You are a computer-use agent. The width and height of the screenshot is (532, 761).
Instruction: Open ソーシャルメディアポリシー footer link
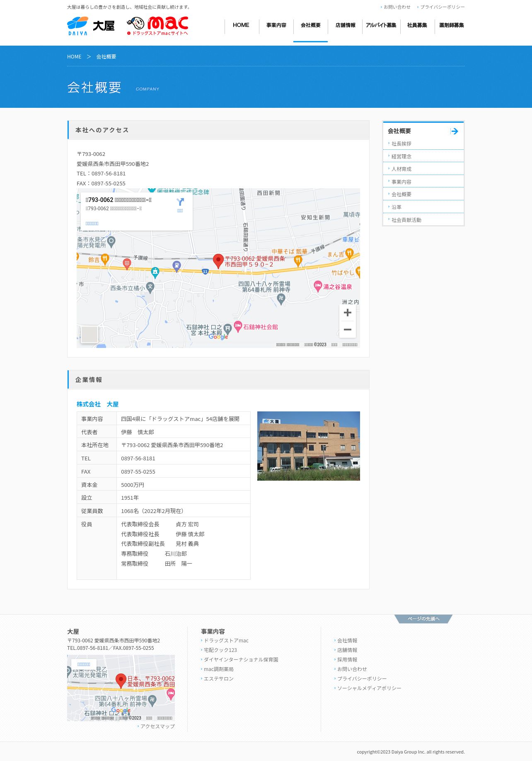pos(369,688)
